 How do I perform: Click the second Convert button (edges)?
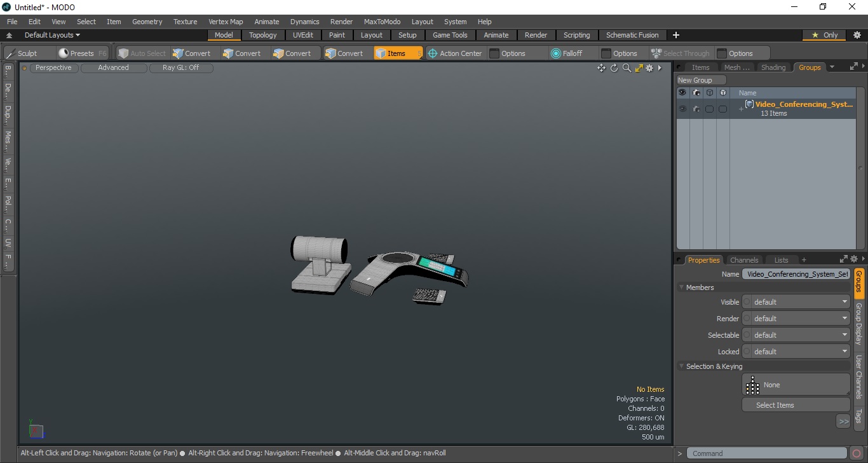[x=241, y=53]
